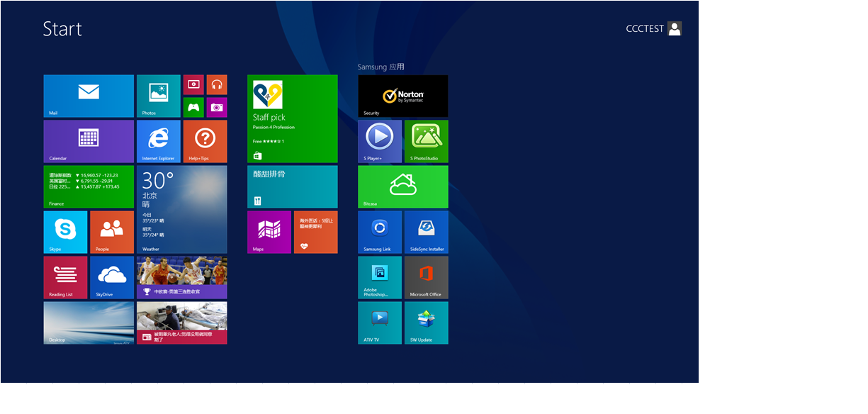The image size is (868, 414).
Task: Open the Norton Security tile
Action: 402,96
